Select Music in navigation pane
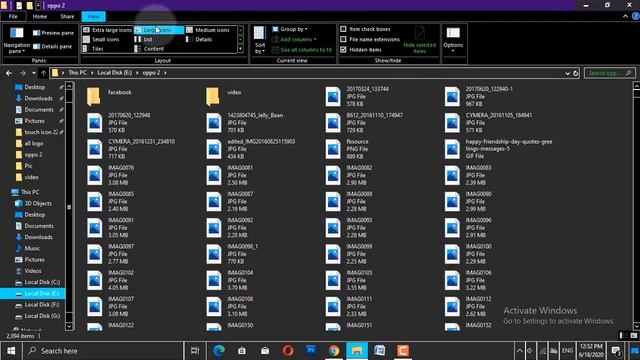This screenshot has width=640, height=360. coord(28,248)
